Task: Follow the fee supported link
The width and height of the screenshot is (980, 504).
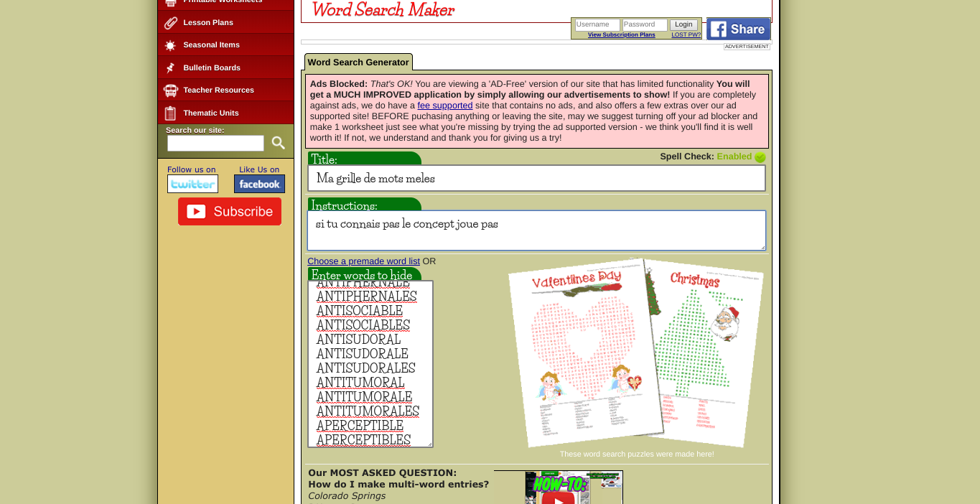Action: [x=445, y=106]
